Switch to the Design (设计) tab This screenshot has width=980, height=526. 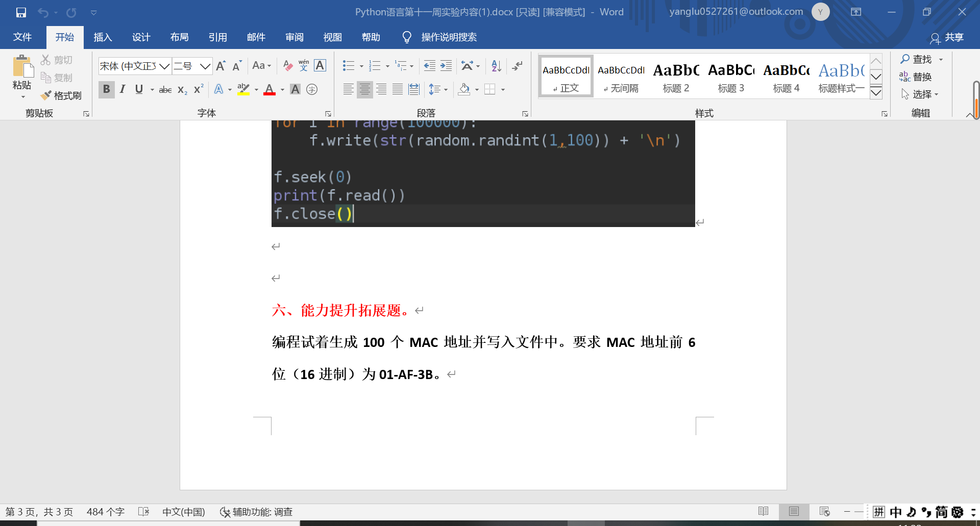141,37
